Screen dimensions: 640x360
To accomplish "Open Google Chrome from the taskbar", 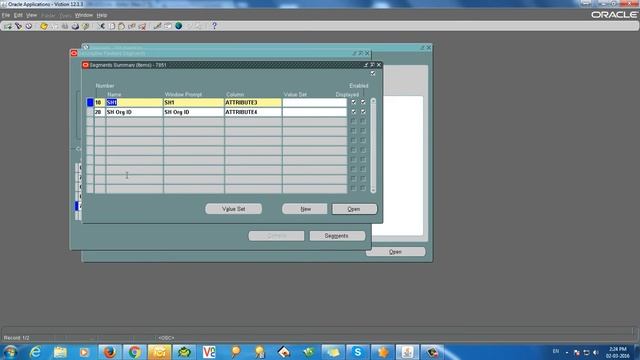I will pyautogui.click(x=134, y=352).
